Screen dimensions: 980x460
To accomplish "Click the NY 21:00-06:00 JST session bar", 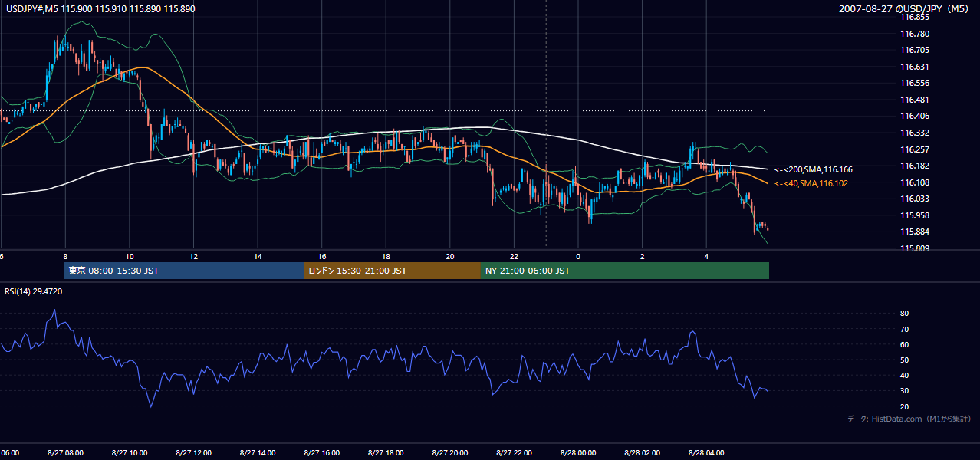I will point(625,271).
